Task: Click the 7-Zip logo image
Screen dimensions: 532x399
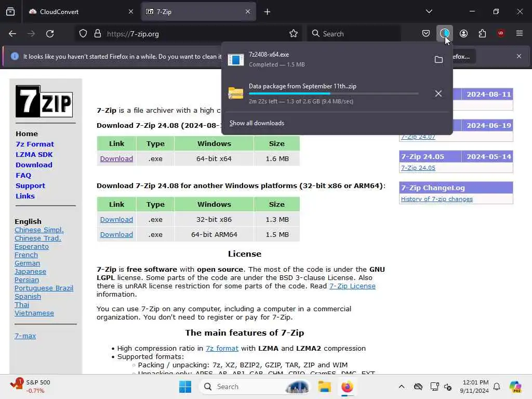Action: pyautogui.click(x=44, y=101)
